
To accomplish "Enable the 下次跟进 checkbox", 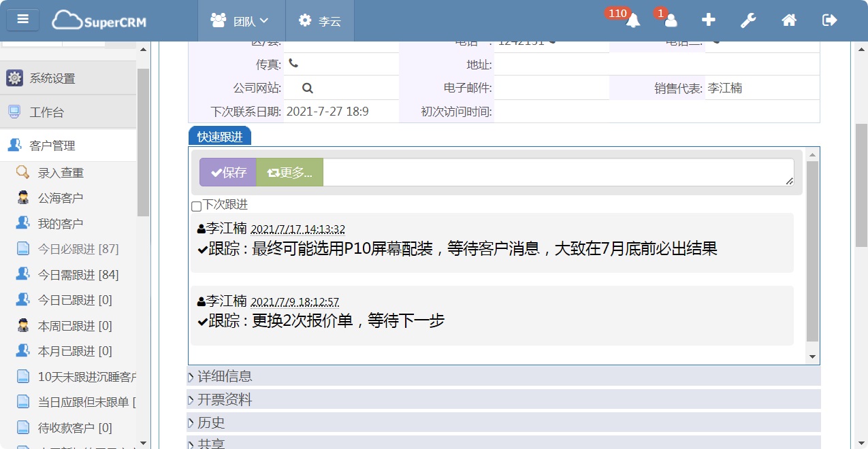I will point(196,205).
